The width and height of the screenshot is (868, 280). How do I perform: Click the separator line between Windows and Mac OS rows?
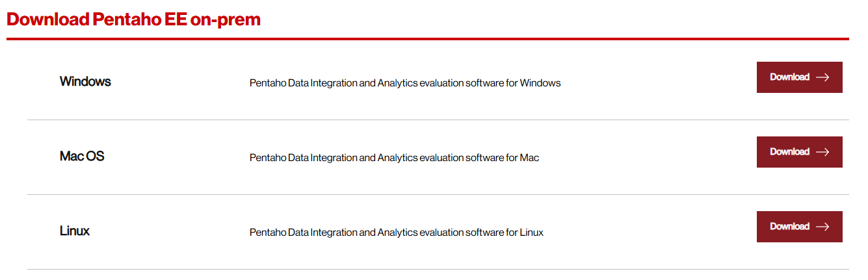438,120
